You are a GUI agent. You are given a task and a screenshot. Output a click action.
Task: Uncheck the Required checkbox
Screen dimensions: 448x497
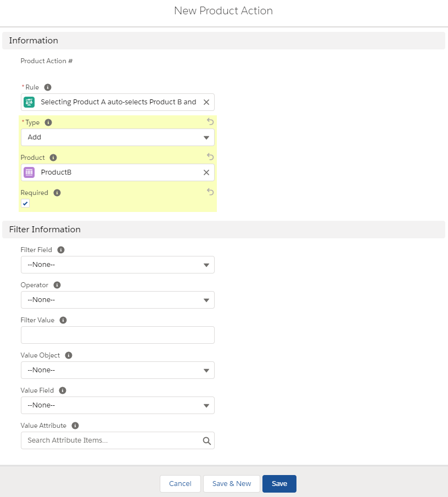point(25,204)
